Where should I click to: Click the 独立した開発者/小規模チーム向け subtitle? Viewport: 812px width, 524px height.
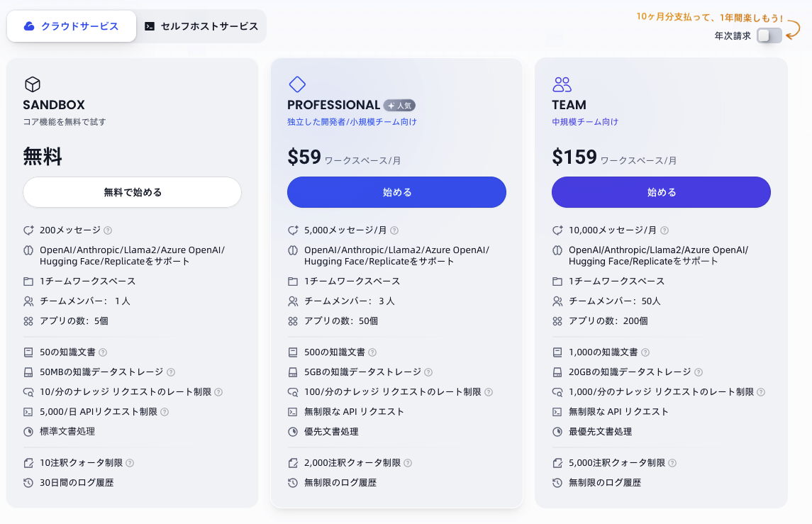pyautogui.click(x=352, y=122)
